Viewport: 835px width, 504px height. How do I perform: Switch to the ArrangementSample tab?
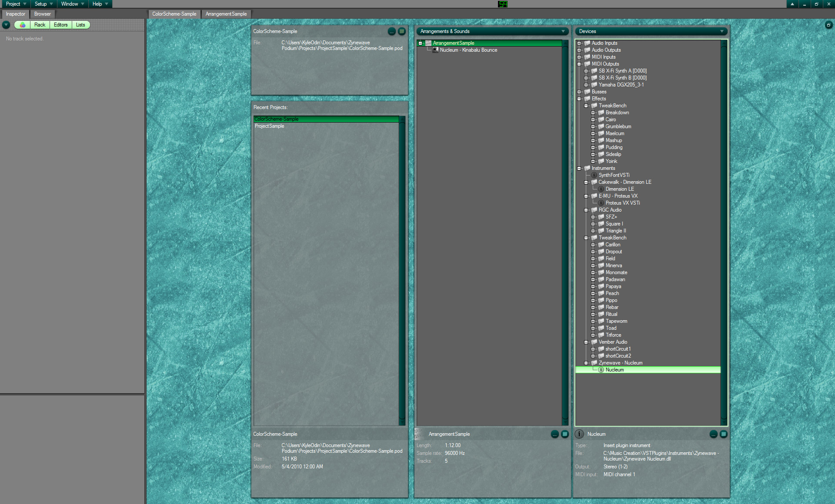226,14
